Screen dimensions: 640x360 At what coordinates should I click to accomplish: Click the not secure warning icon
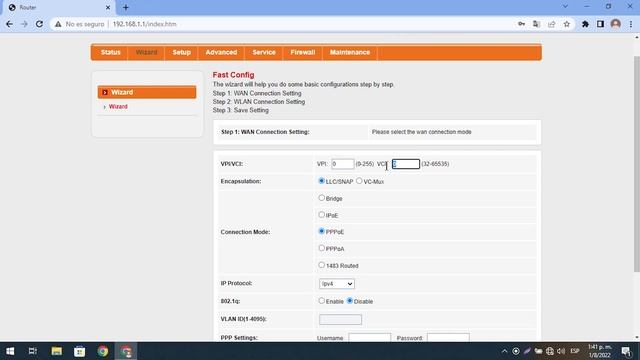58,24
